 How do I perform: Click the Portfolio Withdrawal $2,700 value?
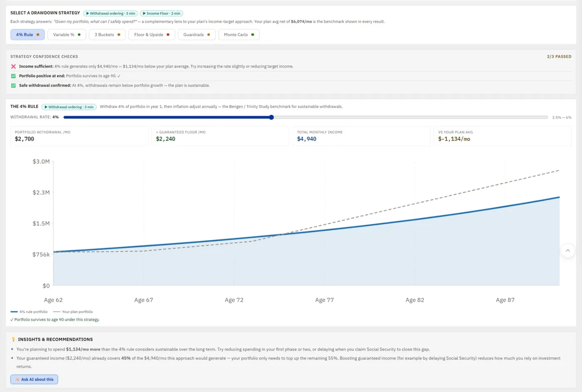point(25,139)
